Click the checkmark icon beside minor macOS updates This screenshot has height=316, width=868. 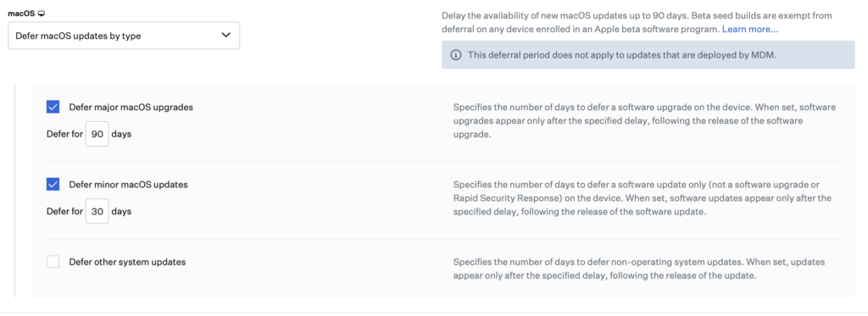[x=53, y=185]
